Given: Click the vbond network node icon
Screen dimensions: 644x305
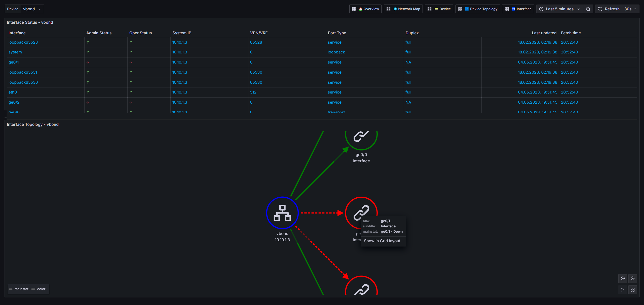Looking at the screenshot, I should click(282, 213).
